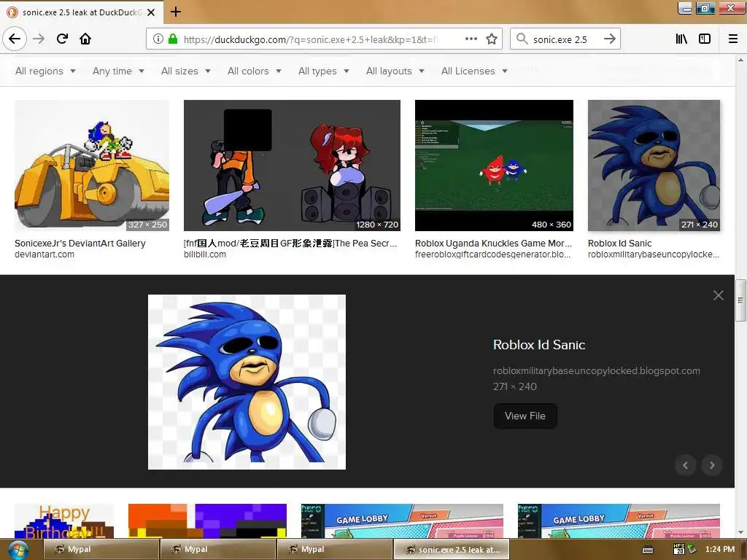Show the next image in detail panel

(x=712, y=465)
